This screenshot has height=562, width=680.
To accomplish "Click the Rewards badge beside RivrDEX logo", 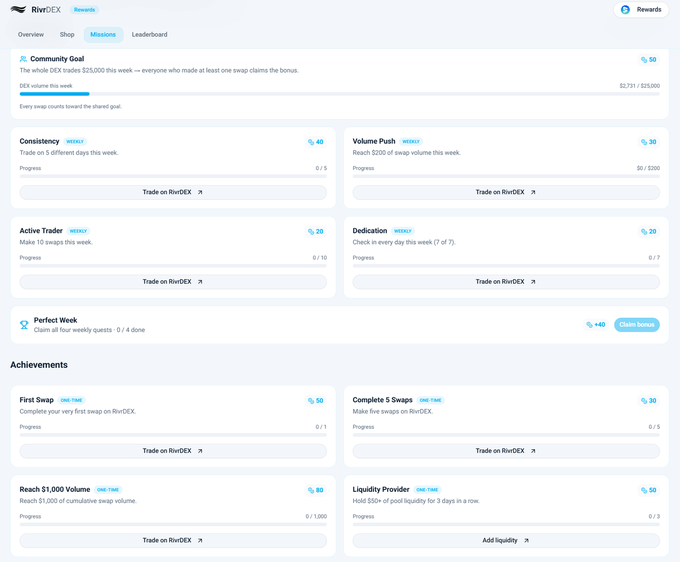I will coord(85,10).
